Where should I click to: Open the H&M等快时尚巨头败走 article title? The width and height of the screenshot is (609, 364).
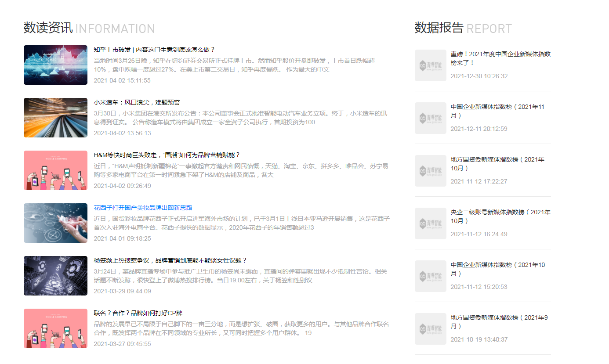click(167, 155)
